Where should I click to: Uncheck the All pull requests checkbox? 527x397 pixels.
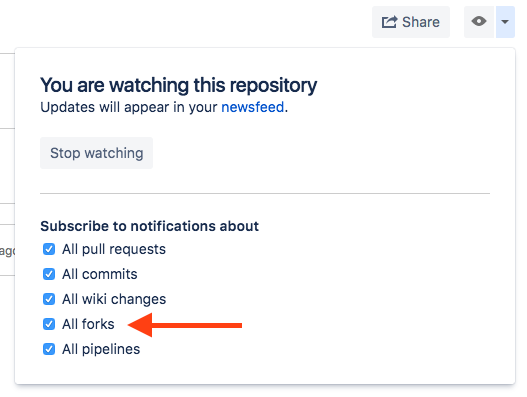click(x=49, y=249)
